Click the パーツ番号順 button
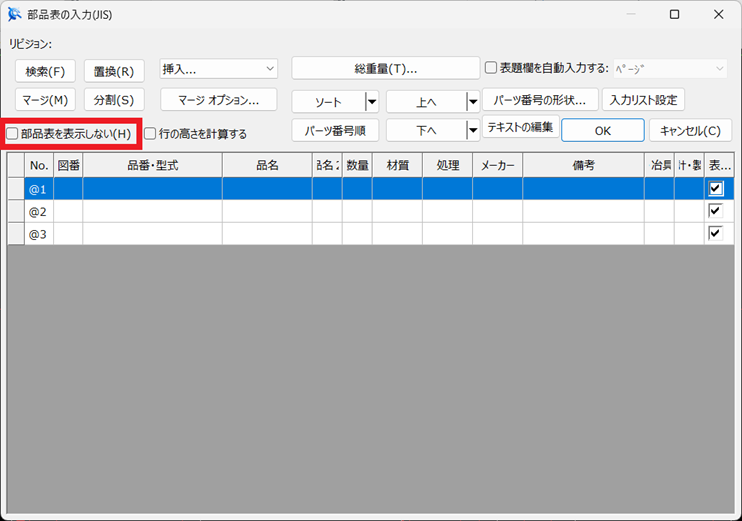Screen dimensions: 742x521 (x=335, y=130)
